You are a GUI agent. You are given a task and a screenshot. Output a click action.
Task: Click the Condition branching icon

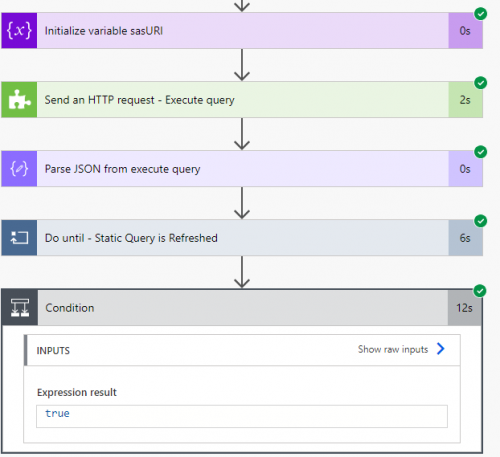pyautogui.click(x=20, y=307)
